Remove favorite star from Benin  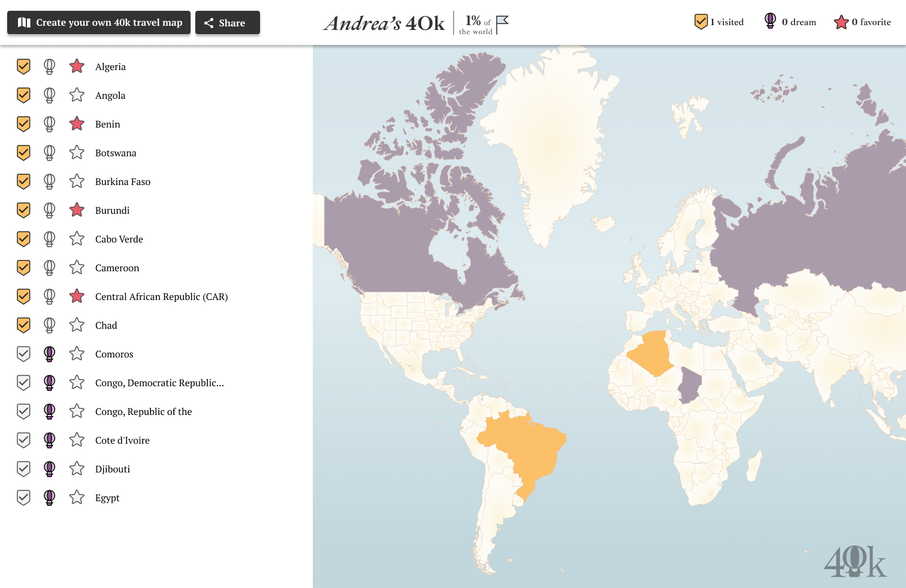[x=77, y=123]
